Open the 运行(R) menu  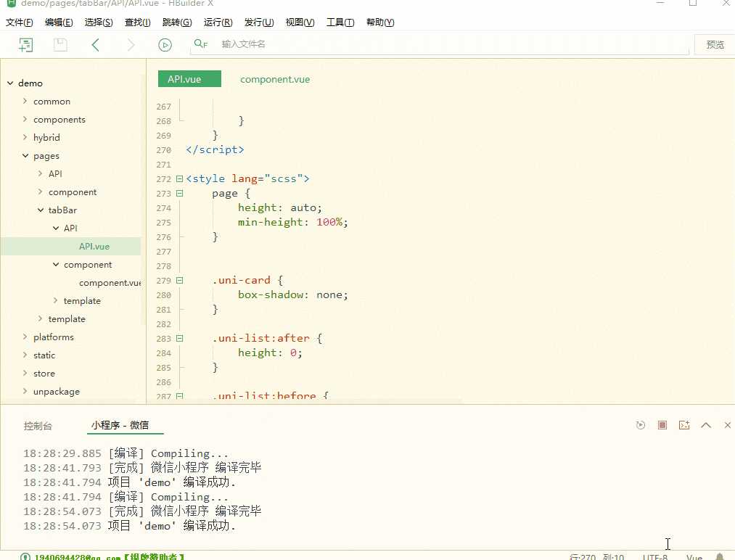[x=218, y=22]
